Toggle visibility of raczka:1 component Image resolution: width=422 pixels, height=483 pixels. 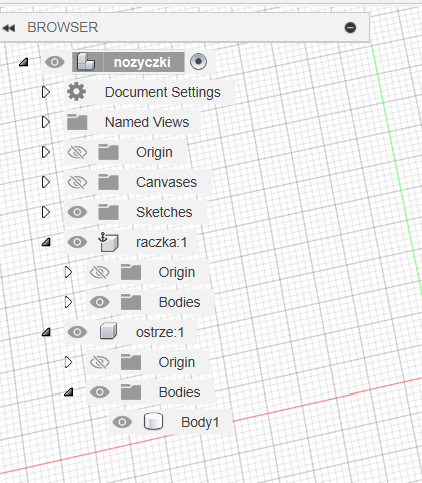click(77, 242)
